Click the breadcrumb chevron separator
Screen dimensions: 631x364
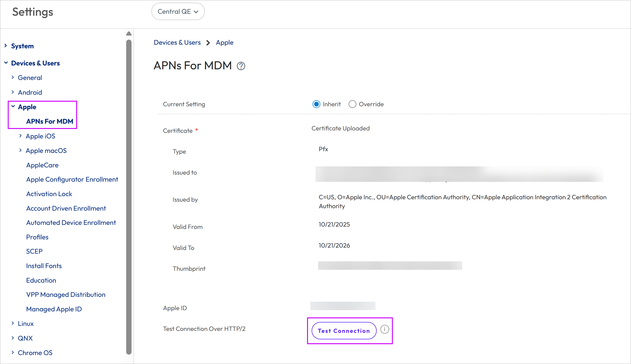208,43
